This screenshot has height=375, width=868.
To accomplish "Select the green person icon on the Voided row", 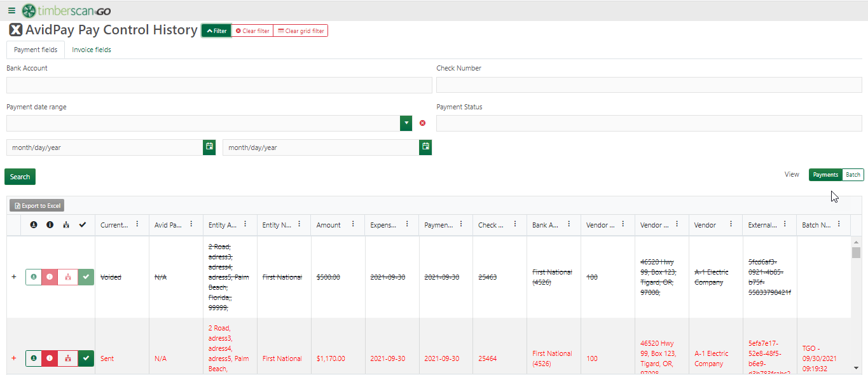I will pos(33,276).
